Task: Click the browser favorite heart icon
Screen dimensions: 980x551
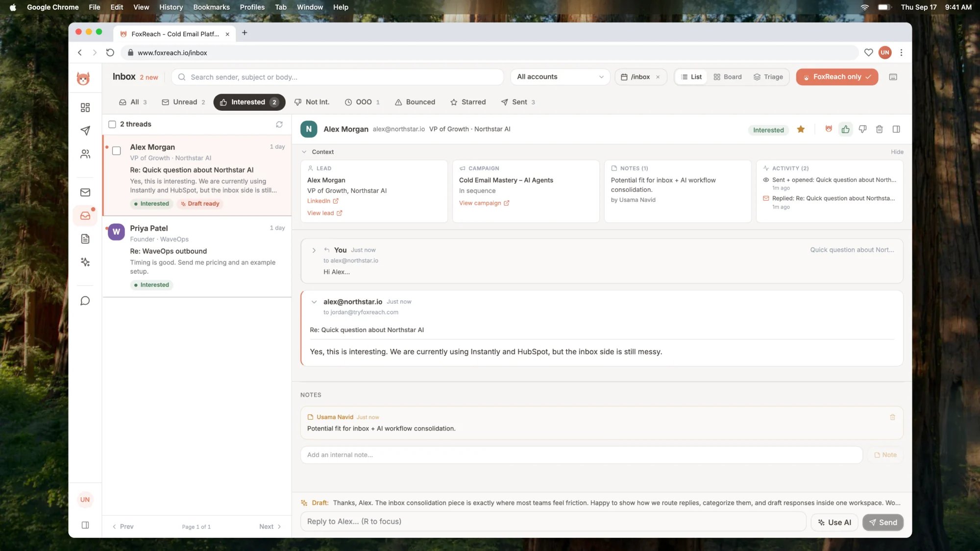Action: point(869,52)
